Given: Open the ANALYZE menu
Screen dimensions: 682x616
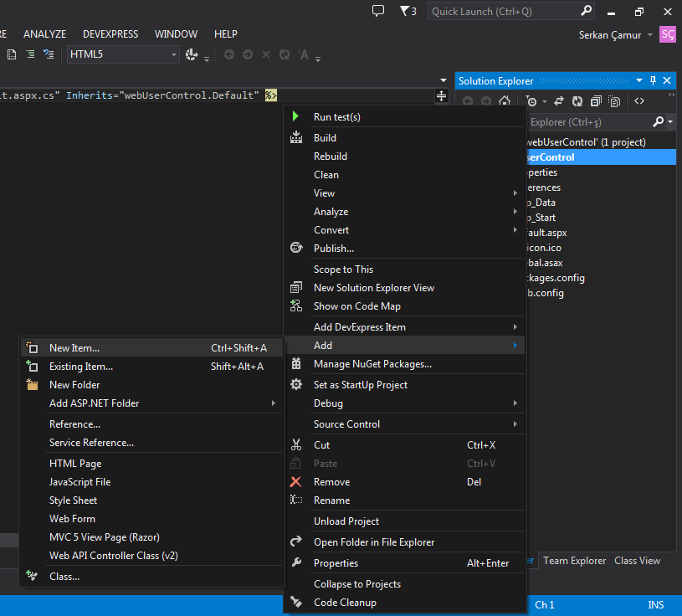Looking at the screenshot, I should (x=45, y=34).
